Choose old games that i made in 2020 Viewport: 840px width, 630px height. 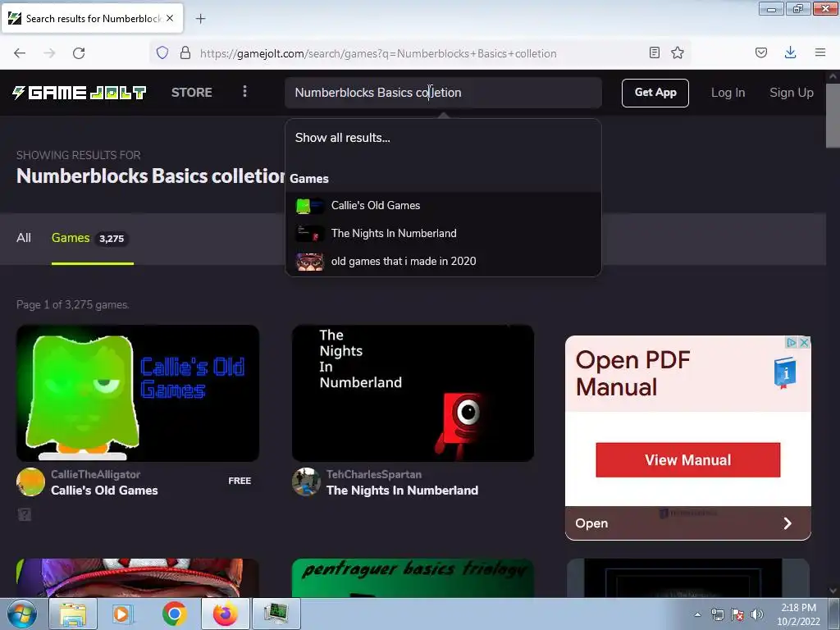pyautogui.click(x=443, y=262)
